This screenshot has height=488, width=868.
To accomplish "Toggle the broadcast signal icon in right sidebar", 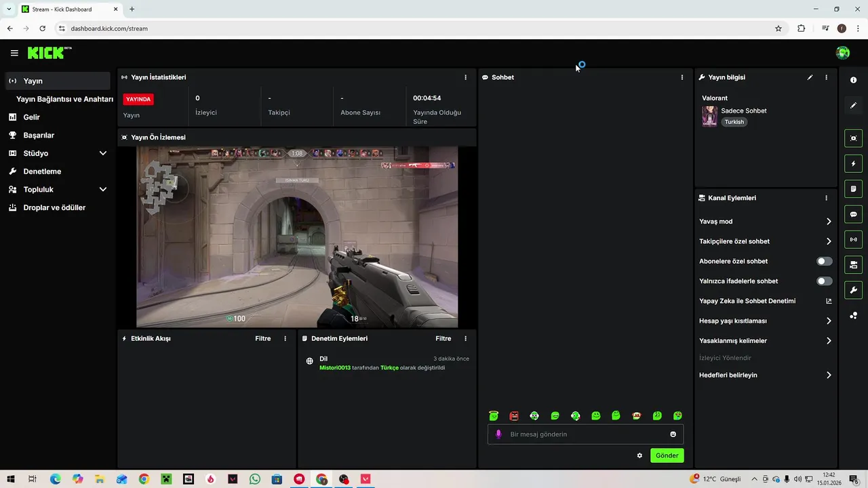I will tap(854, 239).
